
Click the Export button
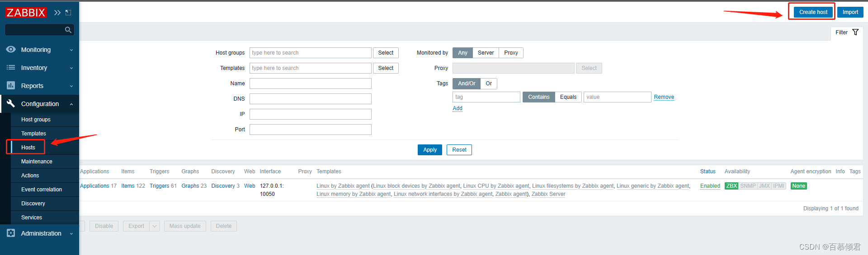(136, 226)
